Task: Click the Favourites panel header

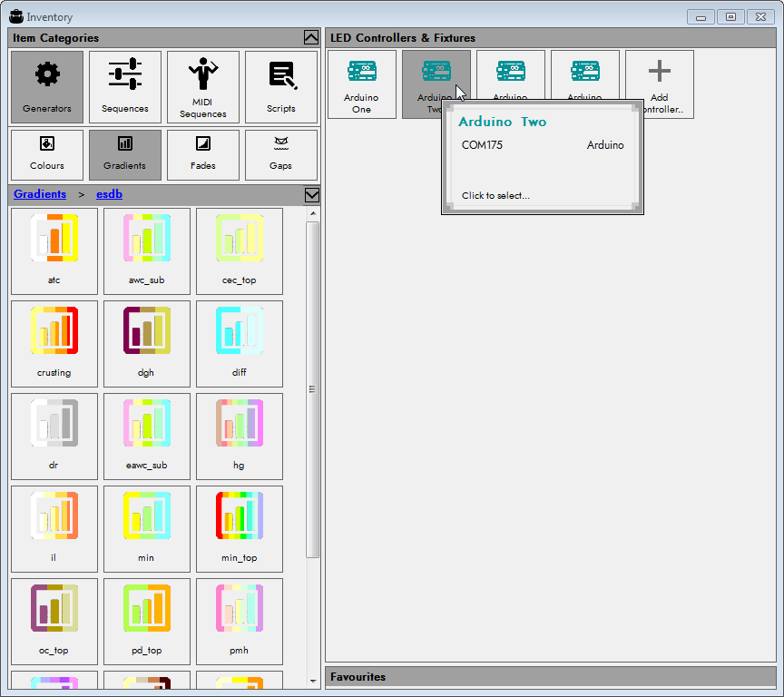Action: pos(551,677)
